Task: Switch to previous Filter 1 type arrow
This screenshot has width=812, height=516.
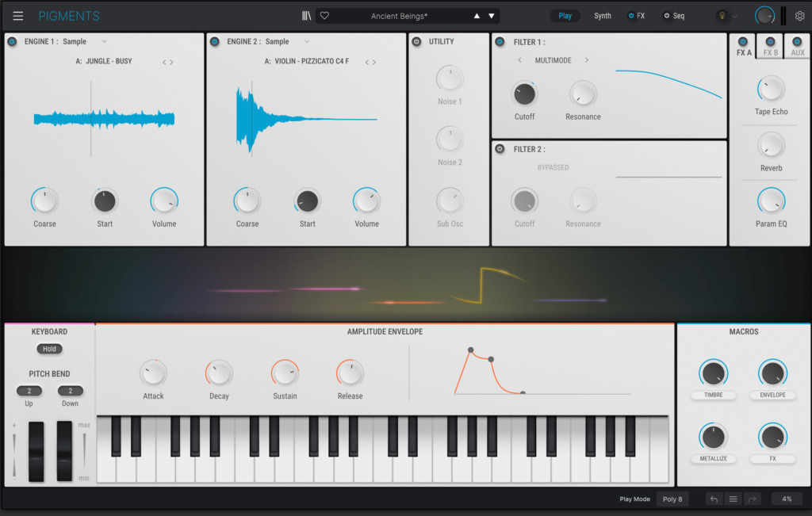Action: tap(519, 60)
